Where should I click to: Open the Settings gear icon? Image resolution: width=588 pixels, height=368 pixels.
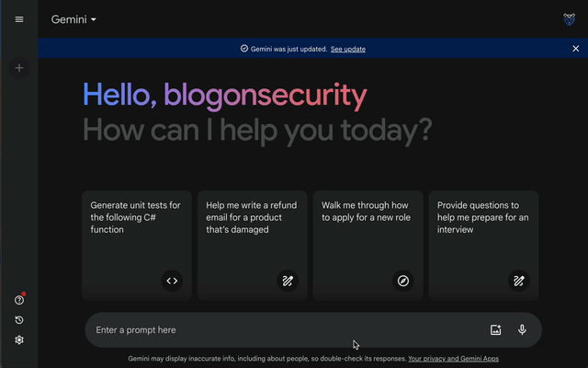click(x=19, y=339)
